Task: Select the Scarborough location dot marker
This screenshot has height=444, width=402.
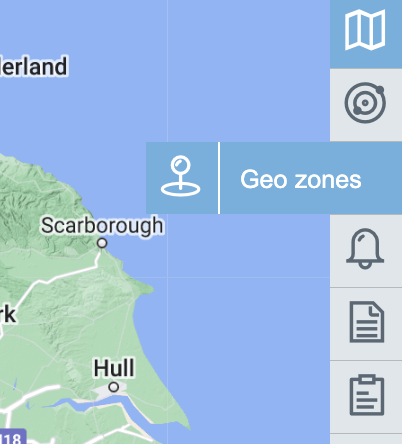Action: (102, 243)
